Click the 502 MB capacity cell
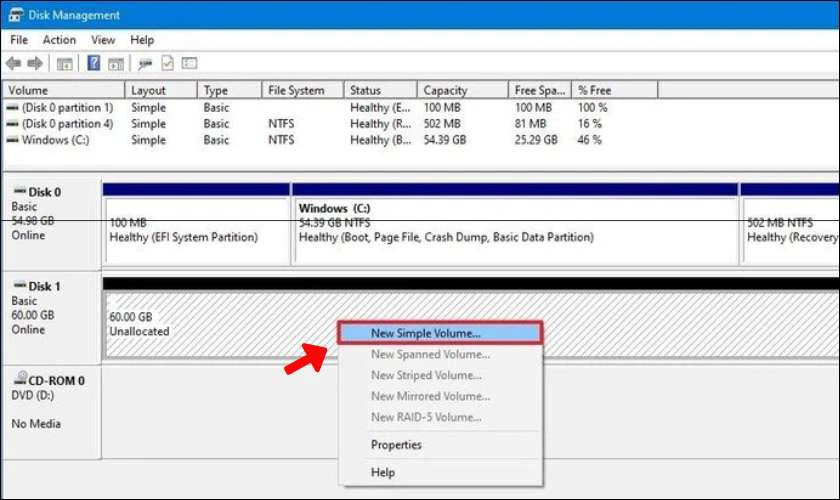This screenshot has height=500, width=840. (x=442, y=124)
